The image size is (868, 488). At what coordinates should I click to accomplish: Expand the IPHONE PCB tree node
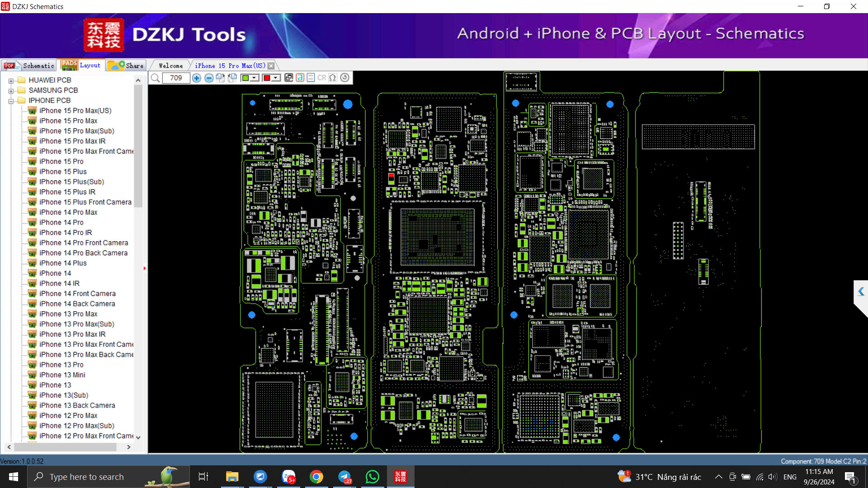[11, 100]
